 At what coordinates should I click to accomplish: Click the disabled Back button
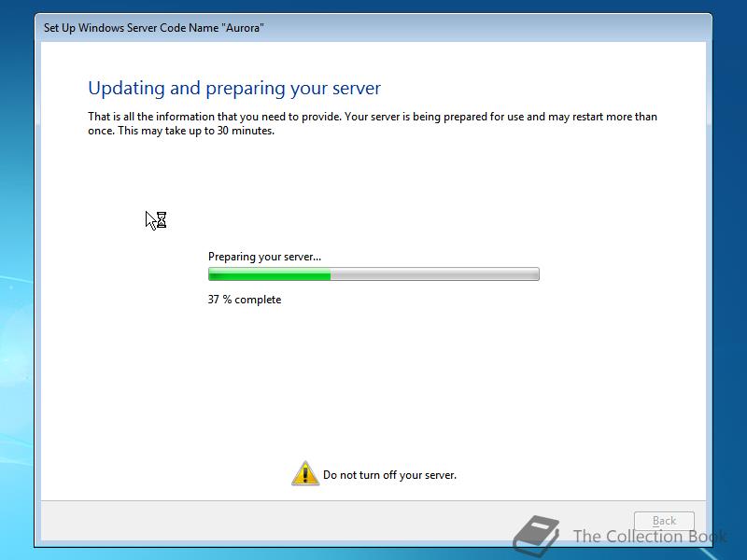click(664, 521)
